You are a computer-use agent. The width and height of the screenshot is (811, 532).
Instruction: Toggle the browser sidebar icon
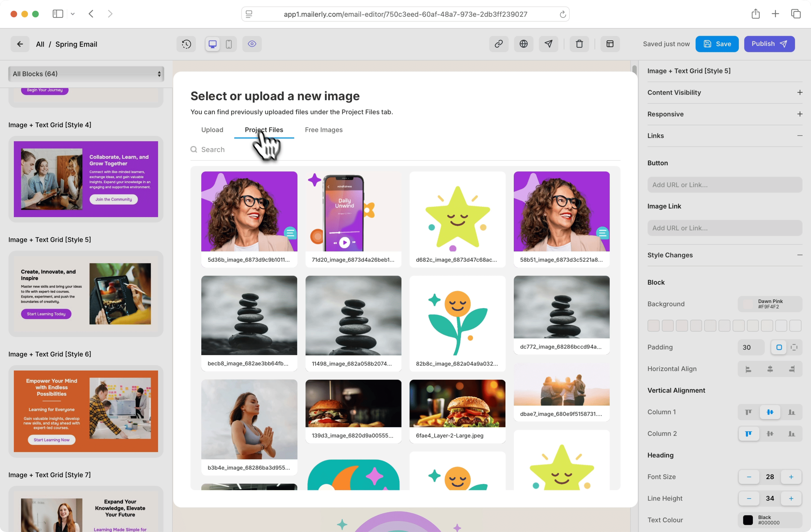coord(58,14)
